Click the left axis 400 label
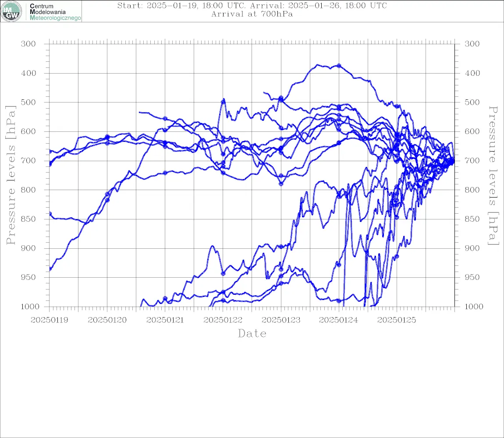This screenshot has width=504, height=438. [x=28, y=73]
